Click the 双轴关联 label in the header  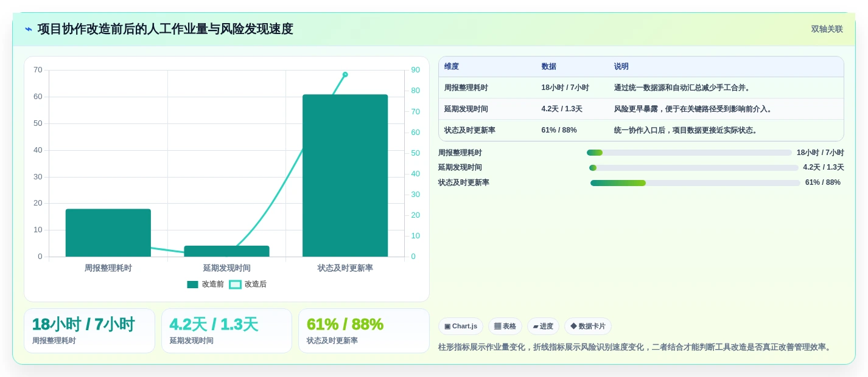point(827,29)
